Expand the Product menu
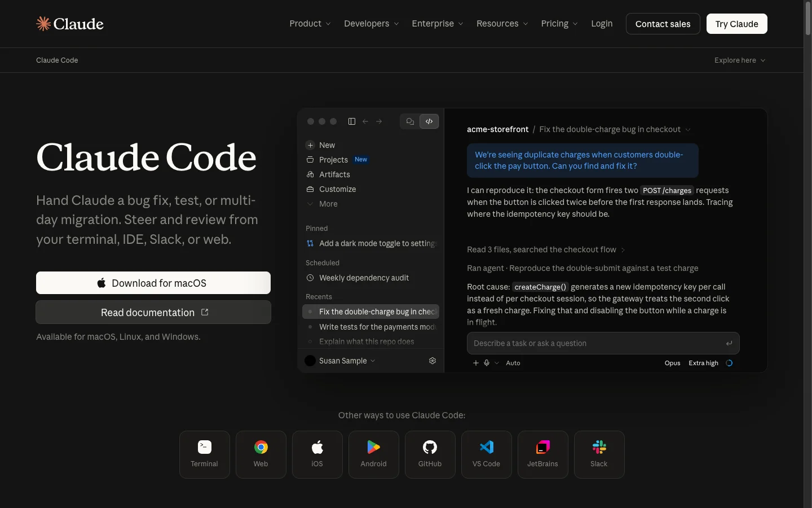The height and width of the screenshot is (508, 812). [x=310, y=24]
